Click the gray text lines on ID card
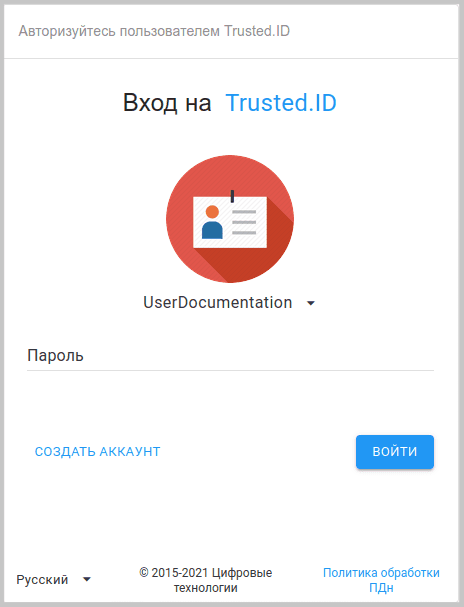Screen dimensions: 464x607 [244, 222]
